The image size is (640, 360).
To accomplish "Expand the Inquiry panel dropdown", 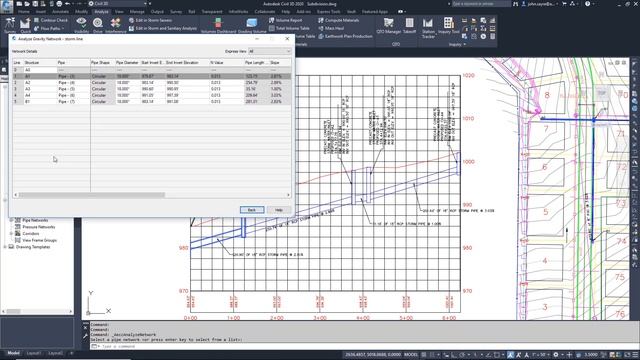I will pos(457,44).
